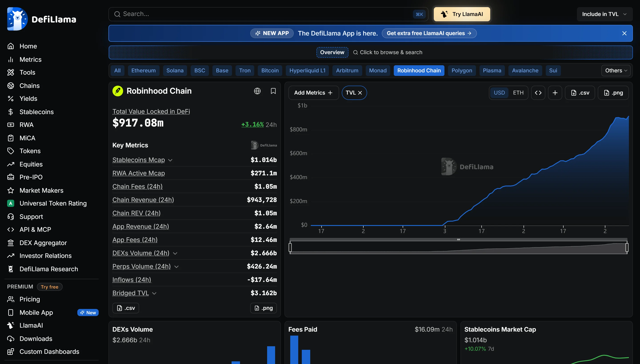Open Robinhood Chain website globe icon
Image resolution: width=640 pixels, height=364 pixels.
pyautogui.click(x=257, y=91)
